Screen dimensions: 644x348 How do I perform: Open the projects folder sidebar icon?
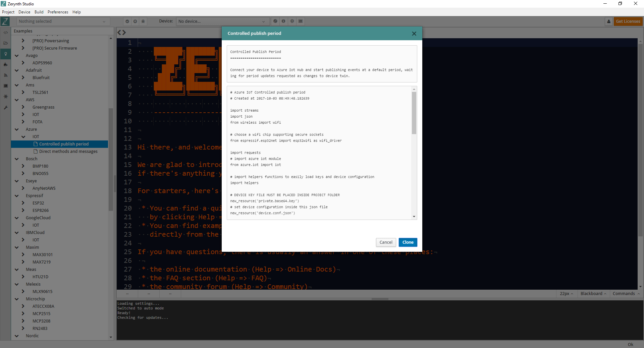coord(5,43)
